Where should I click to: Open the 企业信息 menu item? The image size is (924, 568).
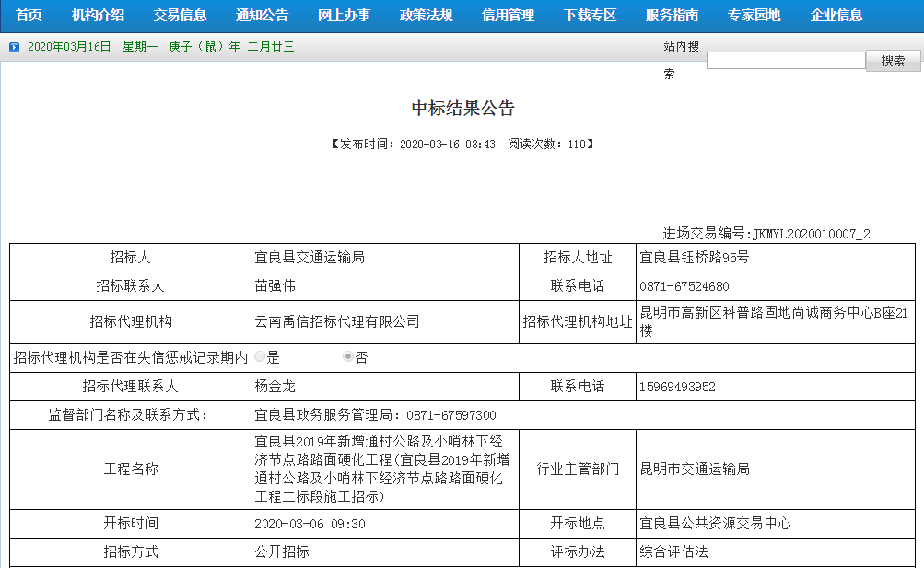tap(836, 16)
